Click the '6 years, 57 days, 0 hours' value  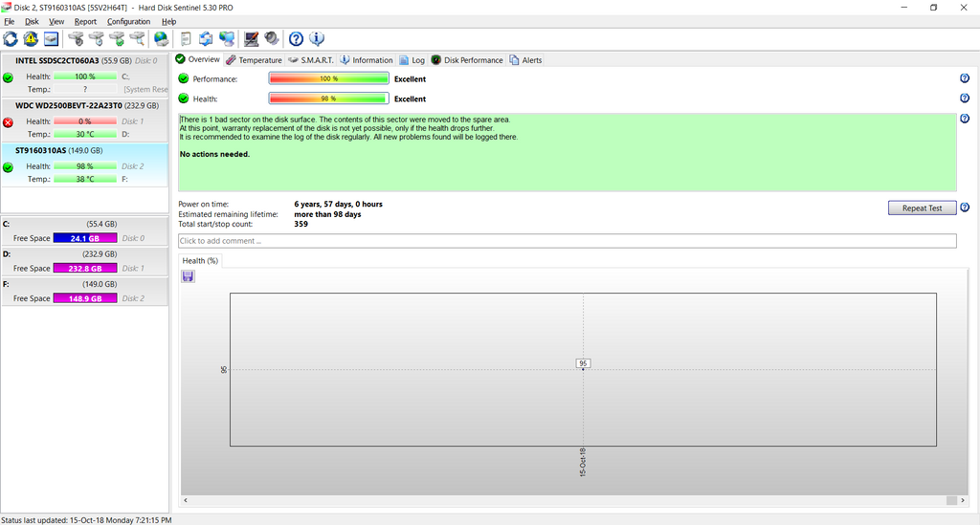coord(338,204)
